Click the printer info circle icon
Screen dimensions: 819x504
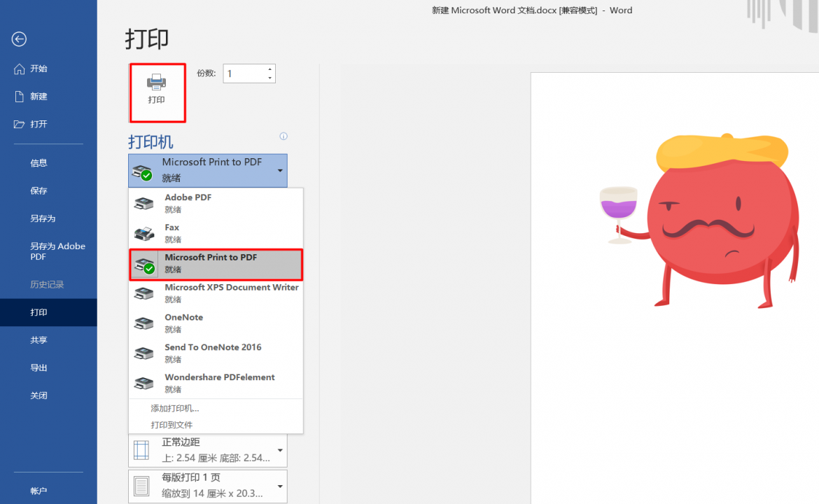283,136
